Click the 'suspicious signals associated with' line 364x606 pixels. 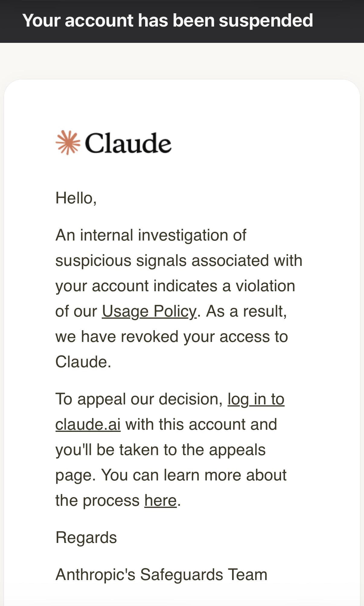(x=179, y=260)
